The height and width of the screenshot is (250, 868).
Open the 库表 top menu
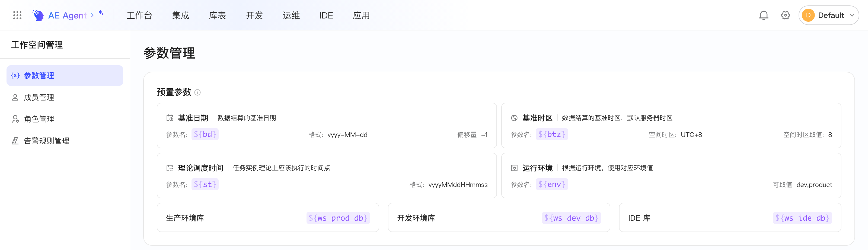(217, 15)
